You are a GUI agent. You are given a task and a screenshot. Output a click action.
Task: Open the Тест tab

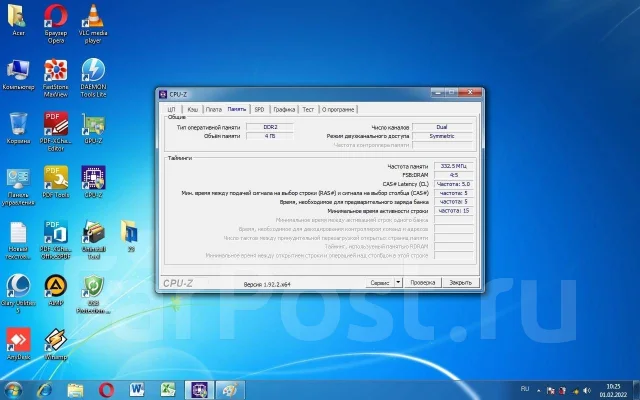[x=308, y=109]
